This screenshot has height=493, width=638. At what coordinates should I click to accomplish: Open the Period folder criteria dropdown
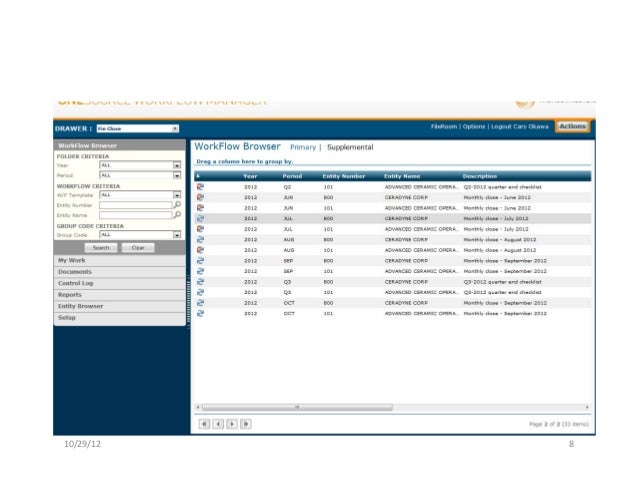pyautogui.click(x=177, y=175)
